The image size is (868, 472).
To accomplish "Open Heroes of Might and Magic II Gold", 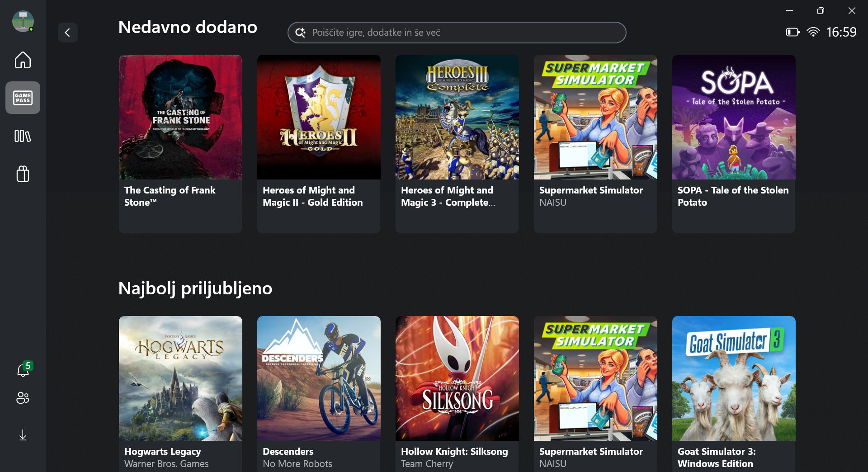I will pos(319,144).
